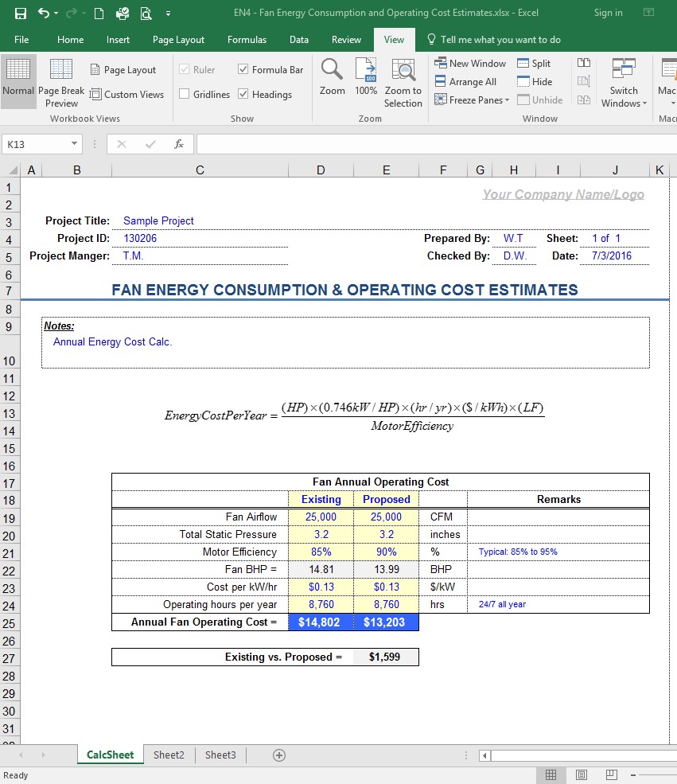The height and width of the screenshot is (784, 677).
Task: Select the date cell 7/3/2016
Action: point(614,255)
